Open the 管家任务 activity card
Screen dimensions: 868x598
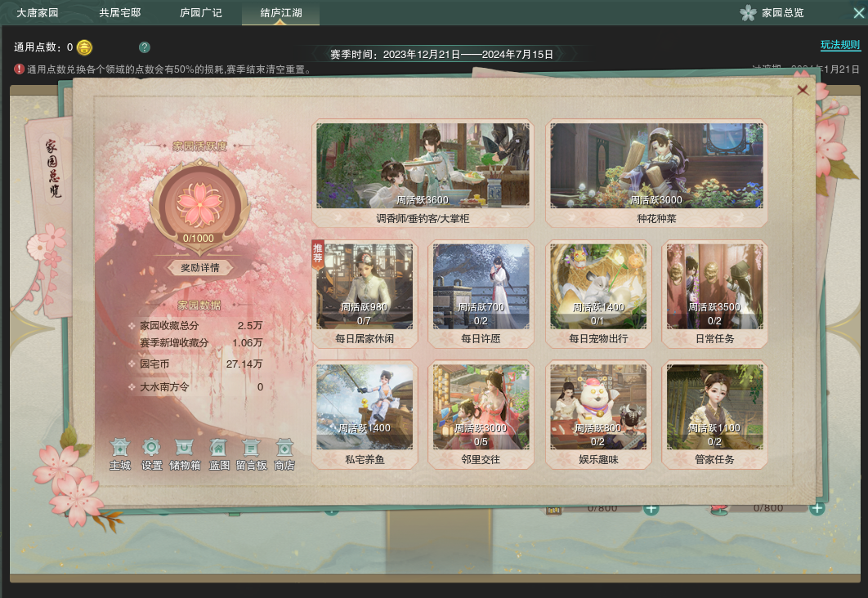coord(714,415)
